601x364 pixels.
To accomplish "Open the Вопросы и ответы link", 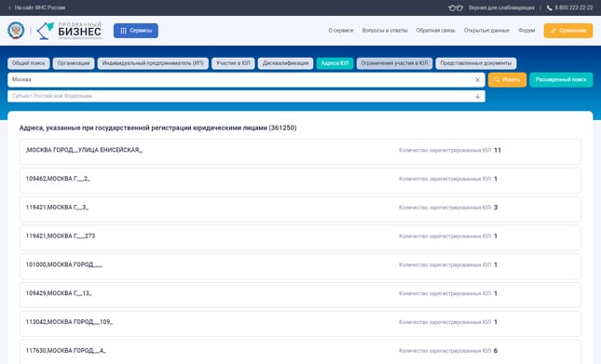I will (x=385, y=30).
